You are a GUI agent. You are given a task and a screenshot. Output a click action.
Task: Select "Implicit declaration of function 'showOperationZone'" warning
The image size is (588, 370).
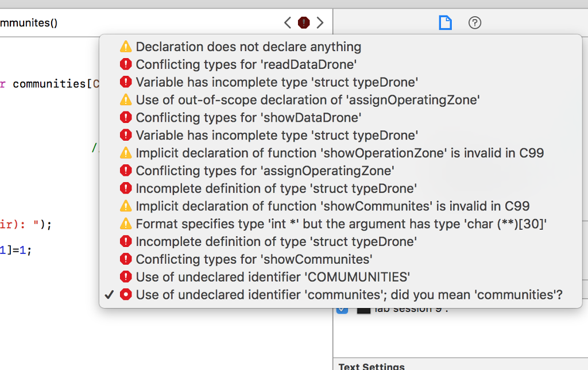[341, 153]
